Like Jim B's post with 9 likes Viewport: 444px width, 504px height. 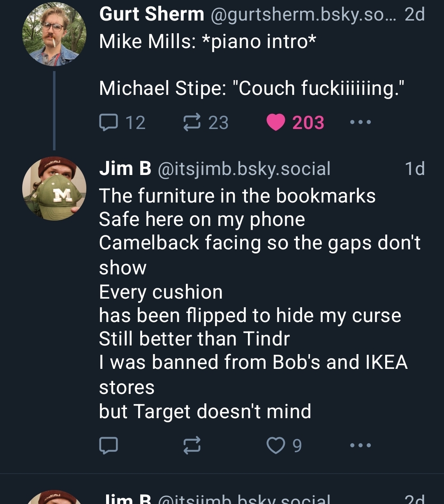coord(275,445)
